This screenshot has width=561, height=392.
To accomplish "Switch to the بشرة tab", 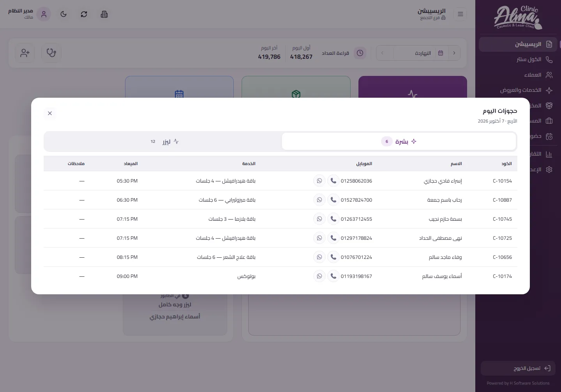I will click(x=399, y=141).
